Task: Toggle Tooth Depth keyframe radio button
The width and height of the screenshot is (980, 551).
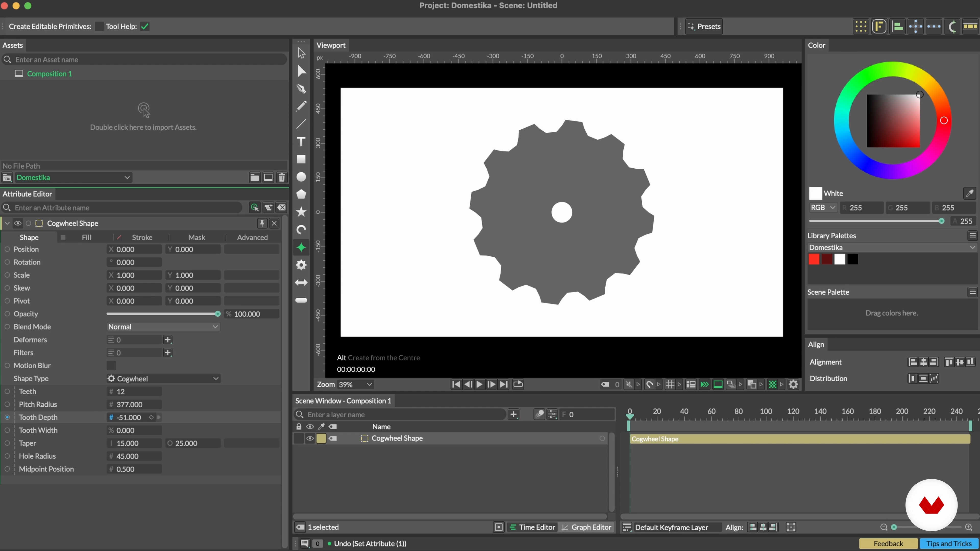Action: pos(7,417)
